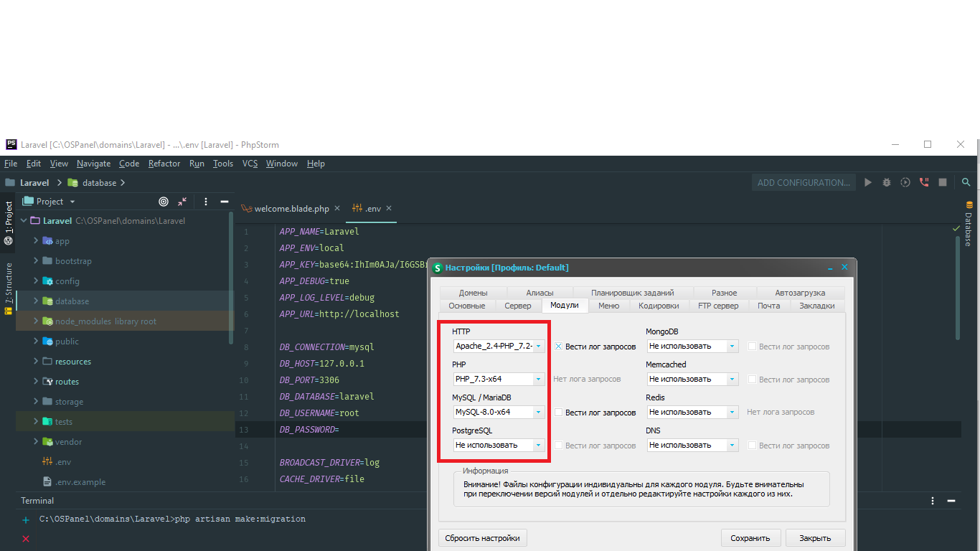The height and width of the screenshot is (551, 980).
Task: Click the Debug bug icon
Action: [x=887, y=182]
